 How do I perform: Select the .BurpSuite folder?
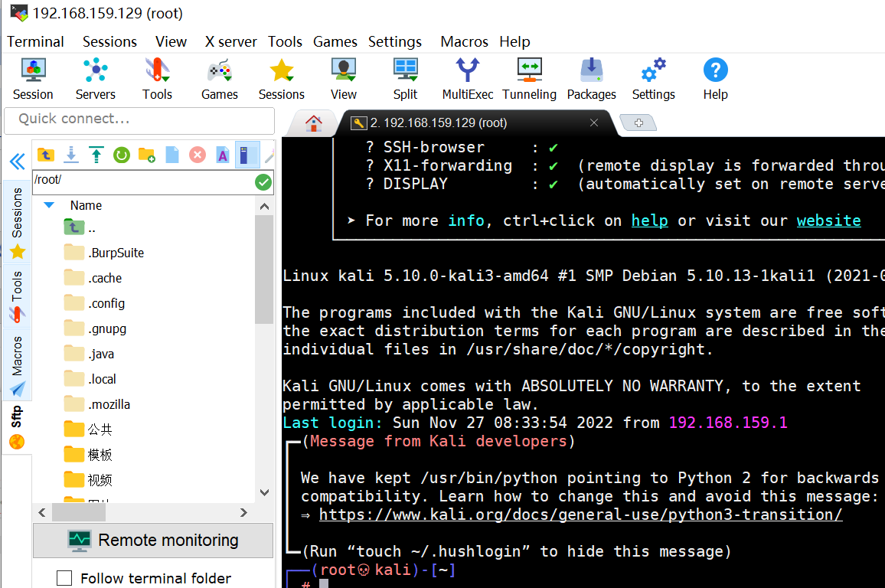(104, 253)
